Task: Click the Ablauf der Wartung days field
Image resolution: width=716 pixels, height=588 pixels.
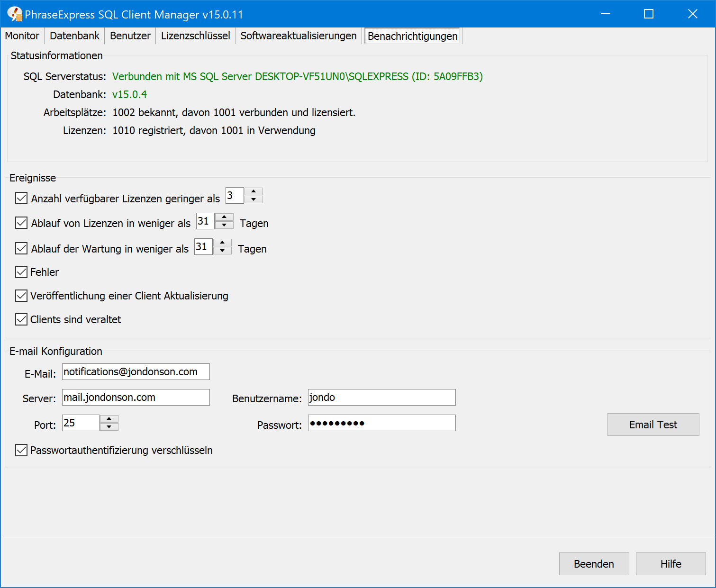Action: coord(203,246)
